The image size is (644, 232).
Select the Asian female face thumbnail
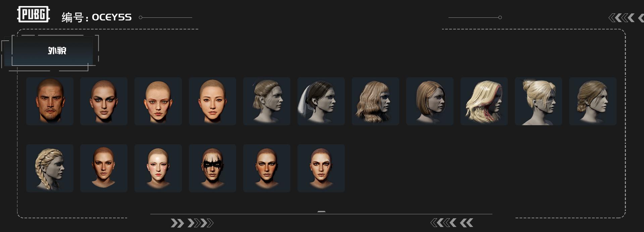212,101
